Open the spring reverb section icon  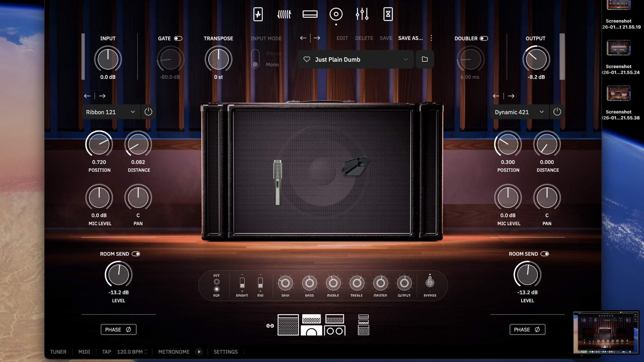(284, 14)
